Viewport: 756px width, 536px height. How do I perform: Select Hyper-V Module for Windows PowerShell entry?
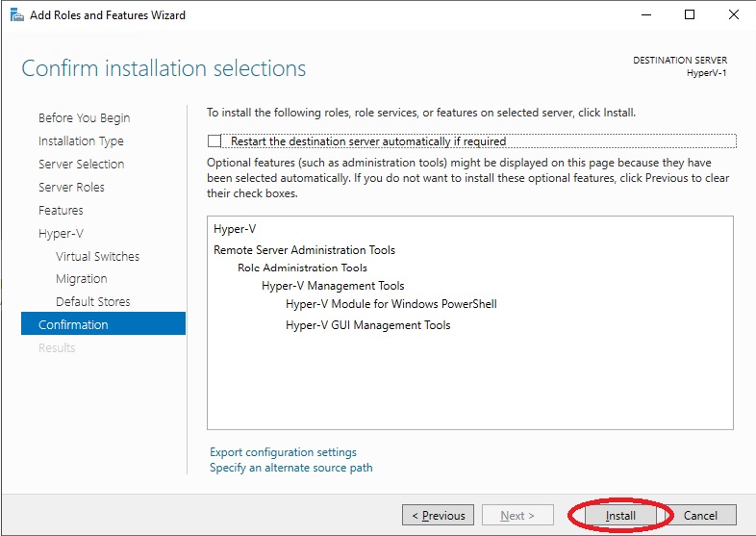click(391, 304)
